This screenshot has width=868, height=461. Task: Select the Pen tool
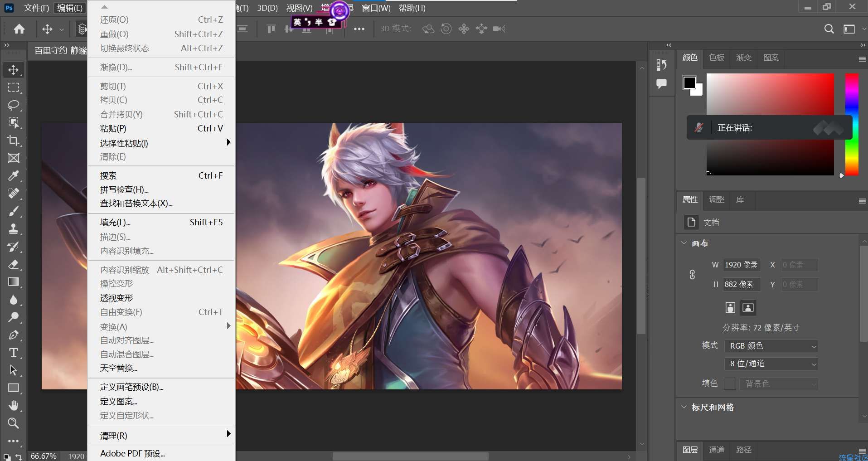14,335
